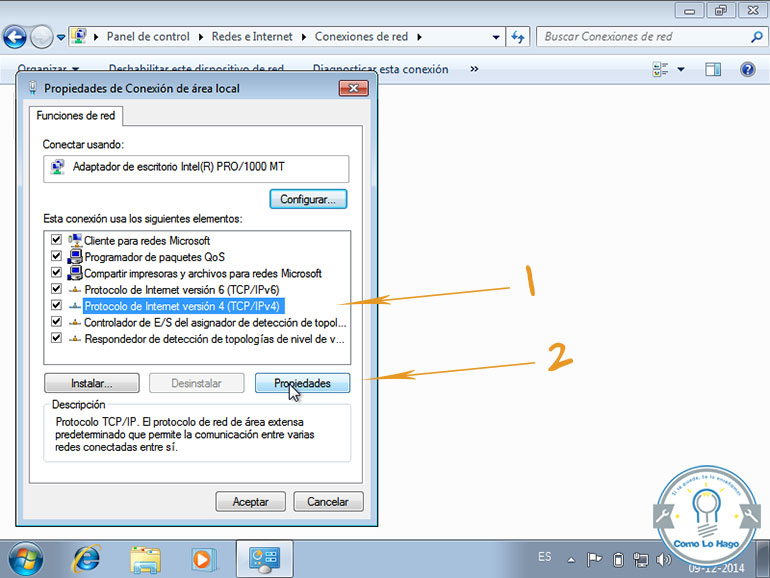Open the change view dropdown arrow
The height and width of the screenshot is (578, 770).
(681, 70)
